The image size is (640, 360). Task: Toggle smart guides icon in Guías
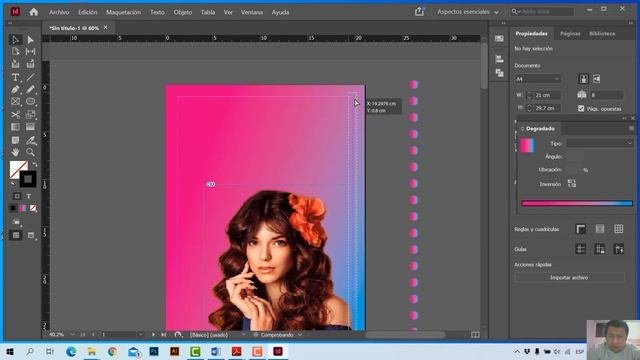618,249
